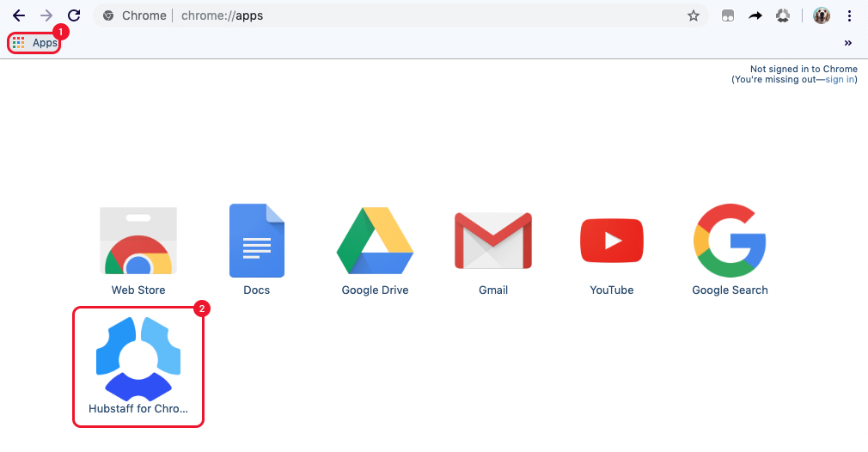Follow the sign in link
This screenshot has height=452, width=868.
tap(840, 79)
